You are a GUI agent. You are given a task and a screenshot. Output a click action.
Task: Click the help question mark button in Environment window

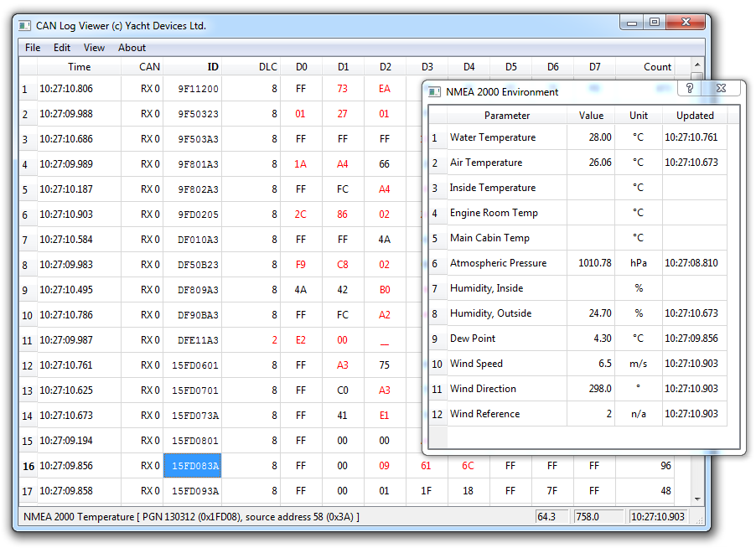point(690,88)
